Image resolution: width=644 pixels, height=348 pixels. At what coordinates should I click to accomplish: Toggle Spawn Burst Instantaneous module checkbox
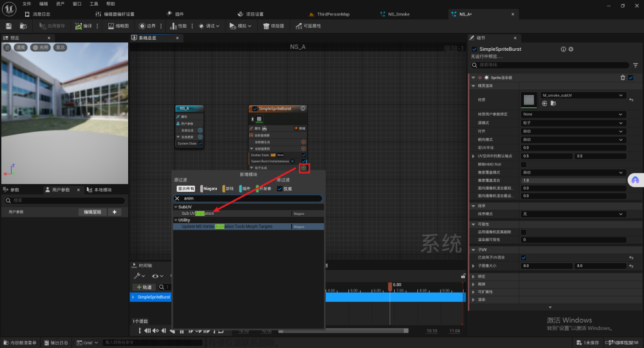point(303,161)
